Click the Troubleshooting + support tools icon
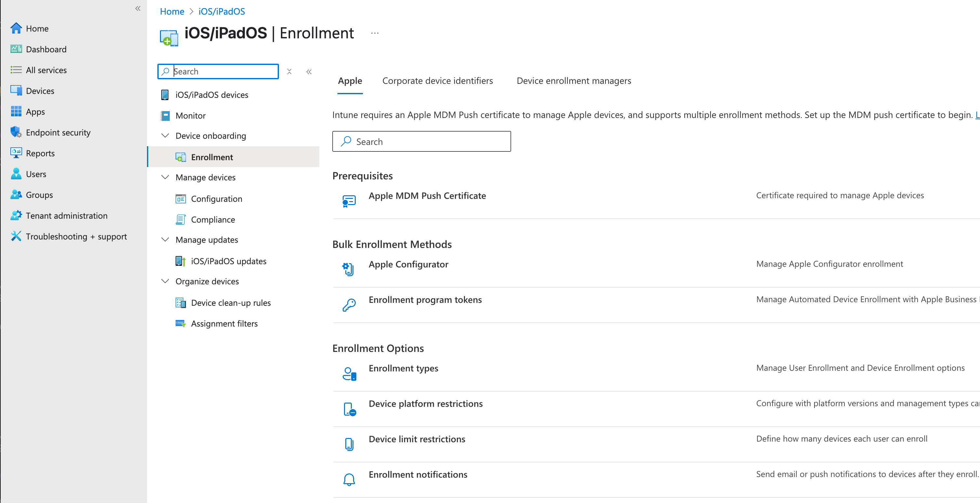 point(16,236)
